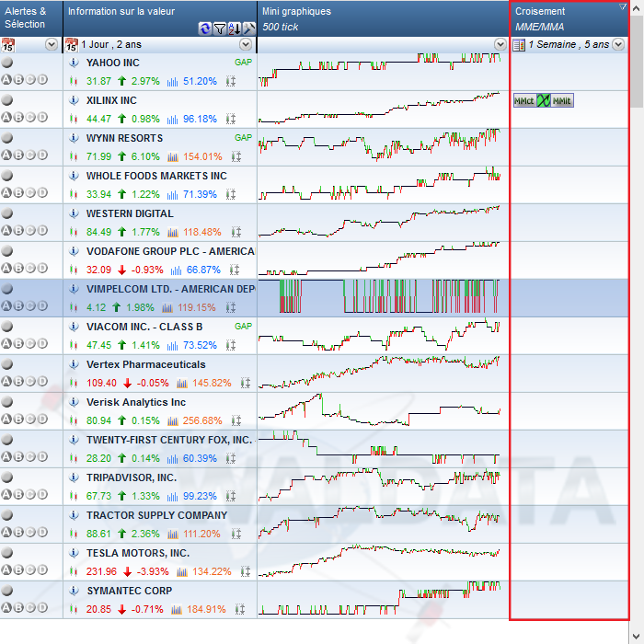Click the MMct button on XILINX row
644x644 pixels.
[x=524, y=100]
